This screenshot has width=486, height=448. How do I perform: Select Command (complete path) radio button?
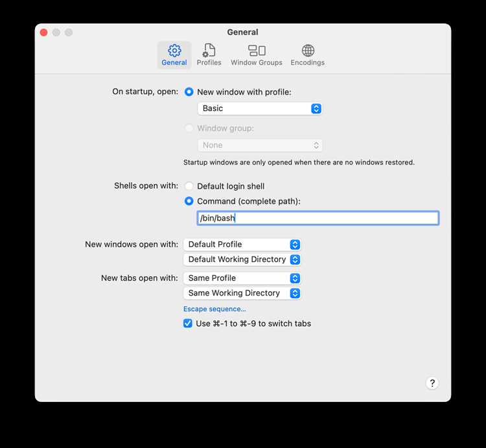coord(189,201)
